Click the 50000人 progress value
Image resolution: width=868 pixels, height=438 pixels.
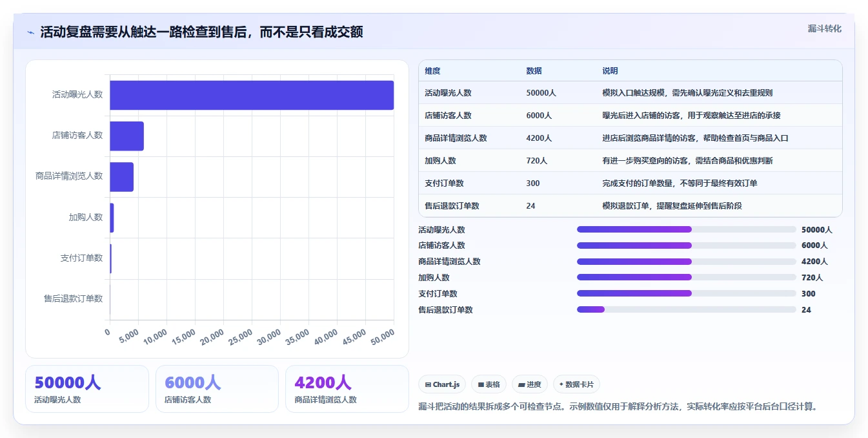pos(817,229)
